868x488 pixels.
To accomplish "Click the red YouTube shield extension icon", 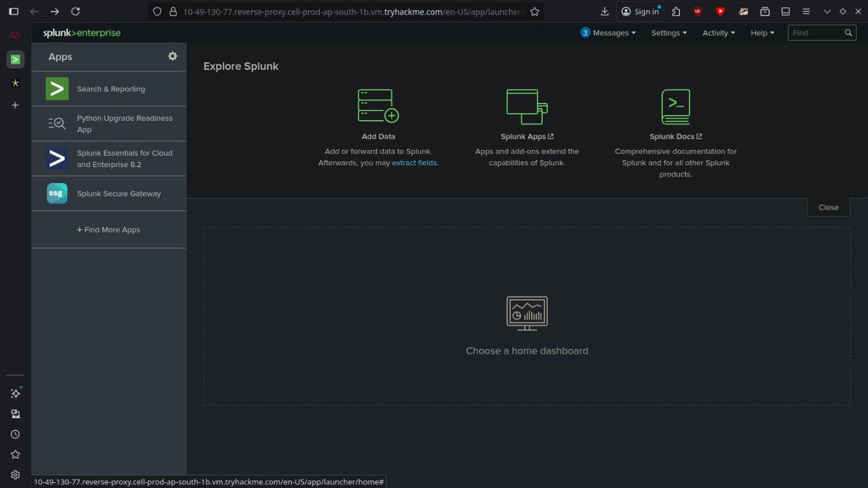I will click(x=720, y=12).
